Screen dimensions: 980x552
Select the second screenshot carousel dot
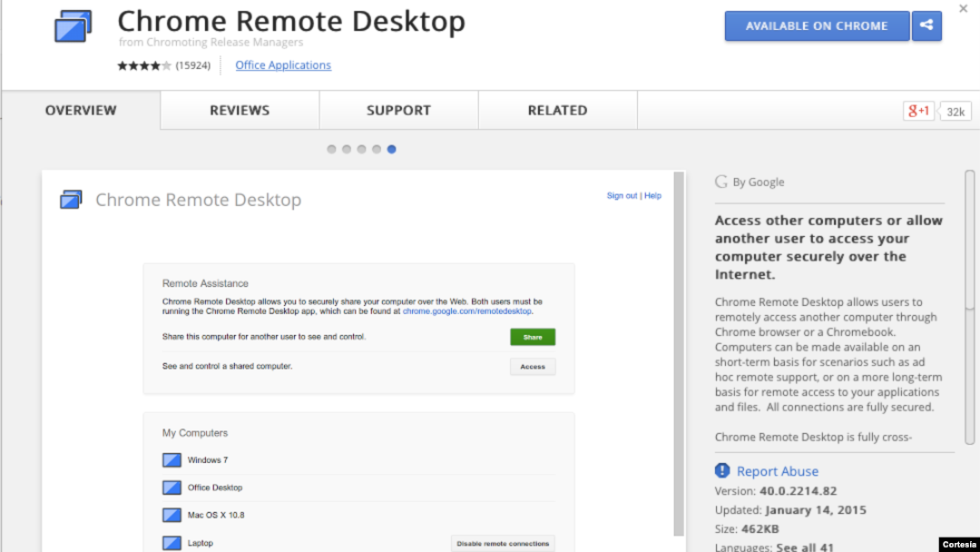click(347, 149)
